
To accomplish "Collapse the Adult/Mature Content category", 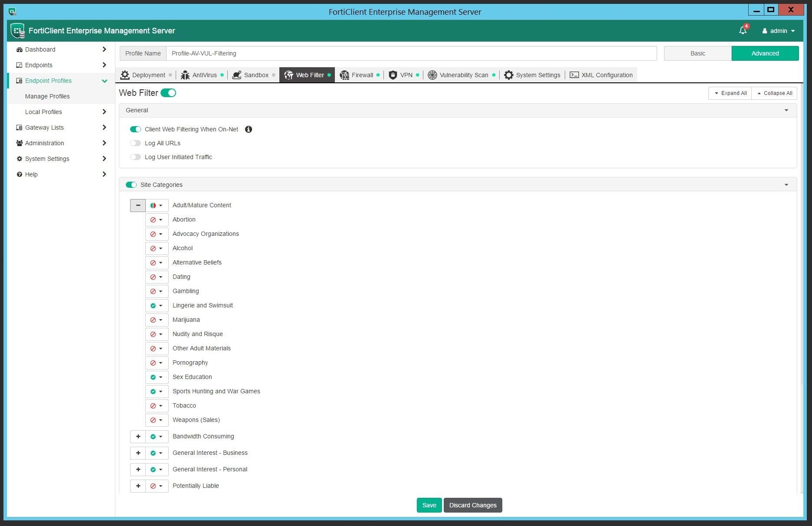I will point(138,205).
